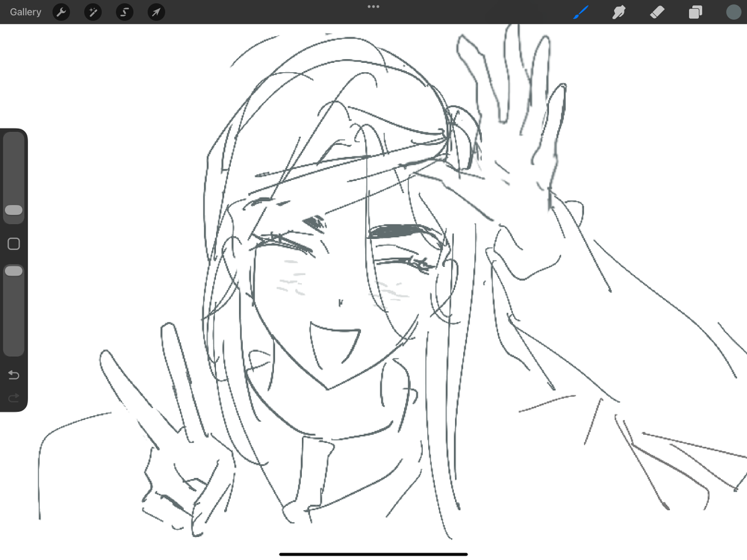Screen dimensions: 747x560
Task: Open the Adjustments magic wand menu
Action: pyautogui.click(x=93, y=12)
